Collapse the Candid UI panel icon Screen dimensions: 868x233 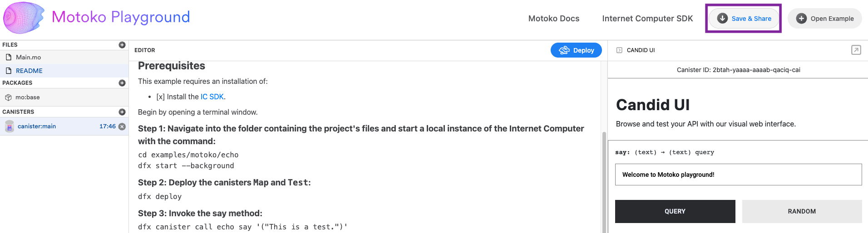tap(619, 50)
